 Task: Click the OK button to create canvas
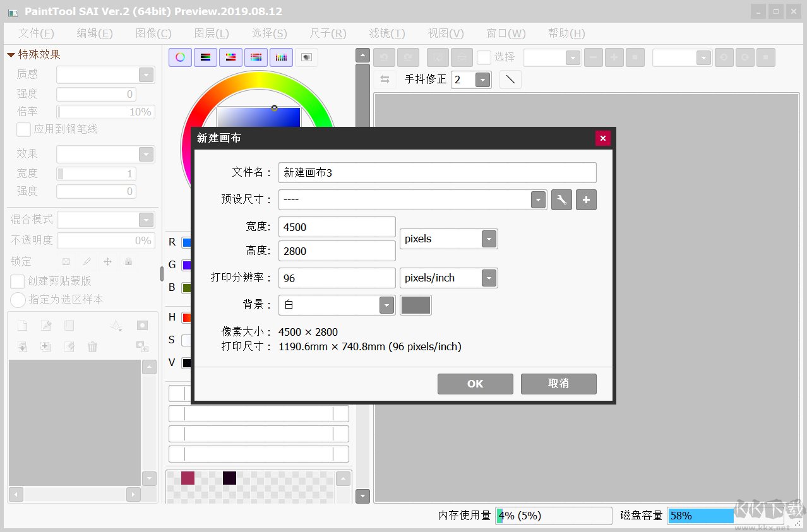475,384
